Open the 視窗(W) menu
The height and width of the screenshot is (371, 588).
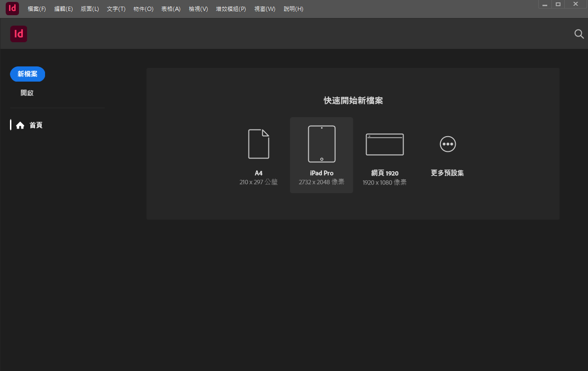click(265, 9)
